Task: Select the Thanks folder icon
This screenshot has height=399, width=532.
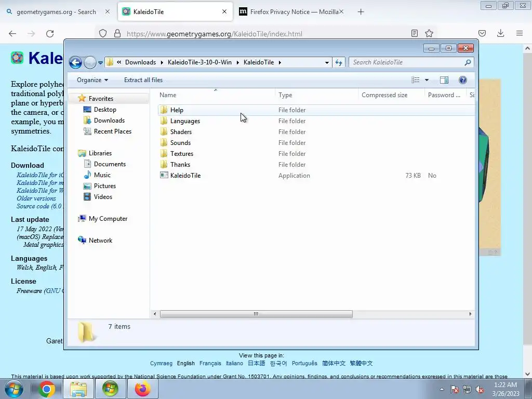Action: click(x=164, y=164)
